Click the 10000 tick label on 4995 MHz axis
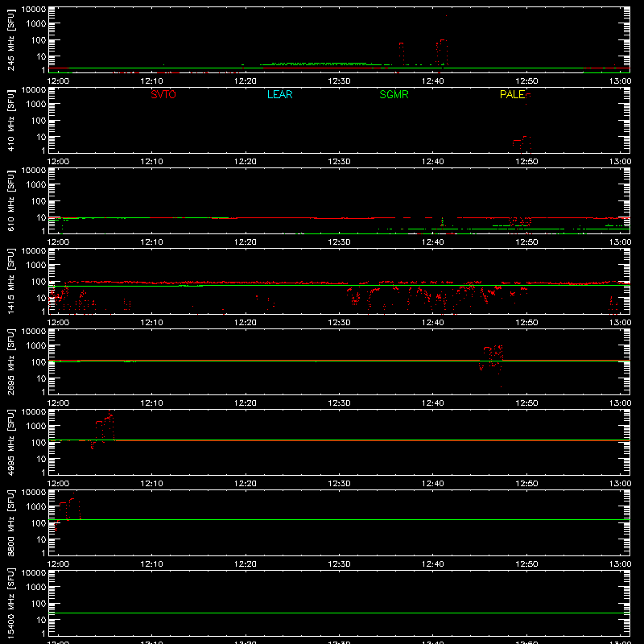This screenshot has height=644, width=644. point(34,412)
